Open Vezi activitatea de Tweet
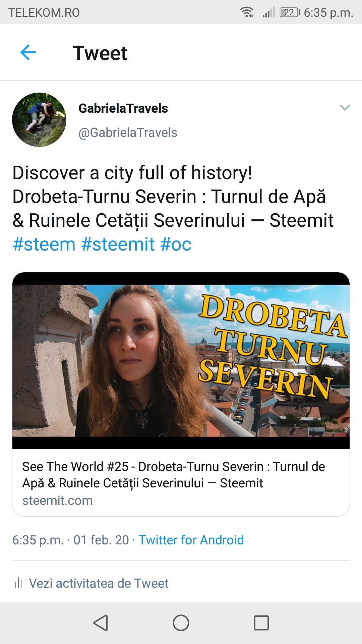The width and height of the screenshot is (362, 644). (99, 583)
